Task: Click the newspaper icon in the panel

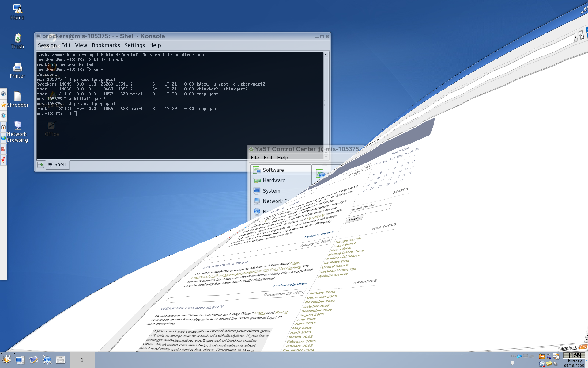Action: (60, 360)
